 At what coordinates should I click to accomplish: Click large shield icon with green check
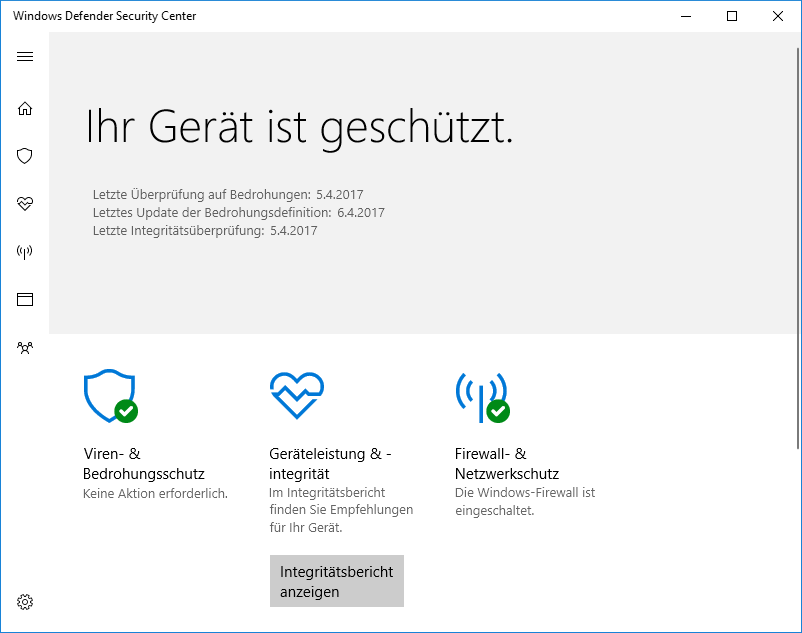click(110, 396)
